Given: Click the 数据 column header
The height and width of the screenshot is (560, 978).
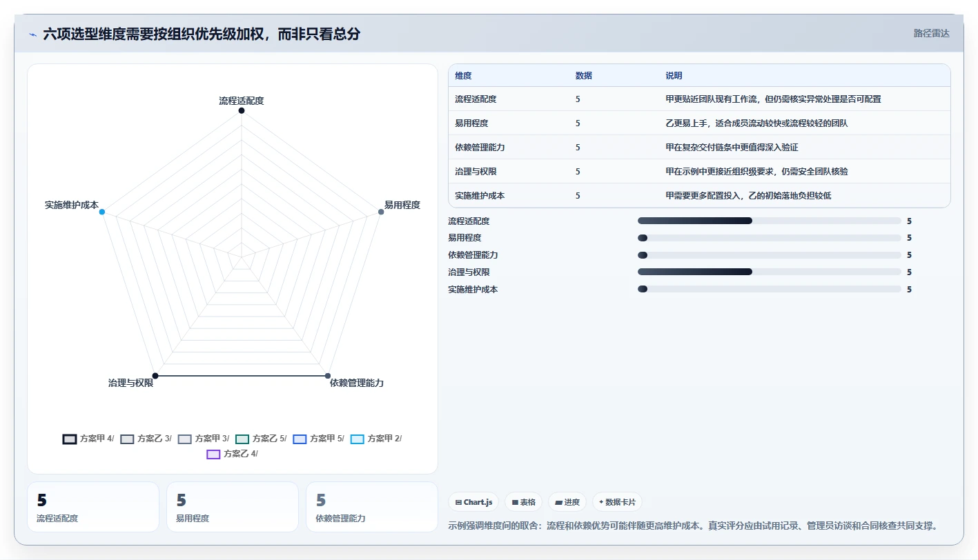Looking at the screenshot, I should (x=583, y=75).
